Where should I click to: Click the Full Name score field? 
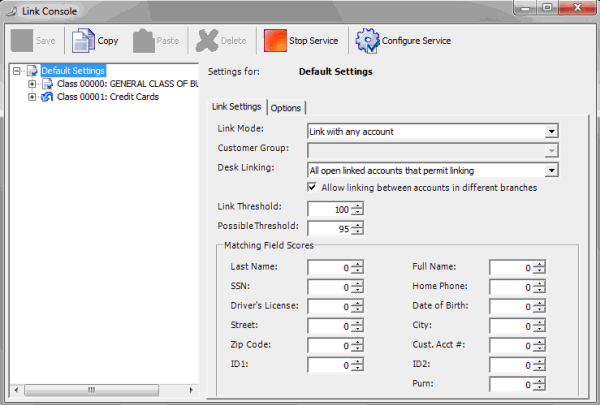click(511, 268)
